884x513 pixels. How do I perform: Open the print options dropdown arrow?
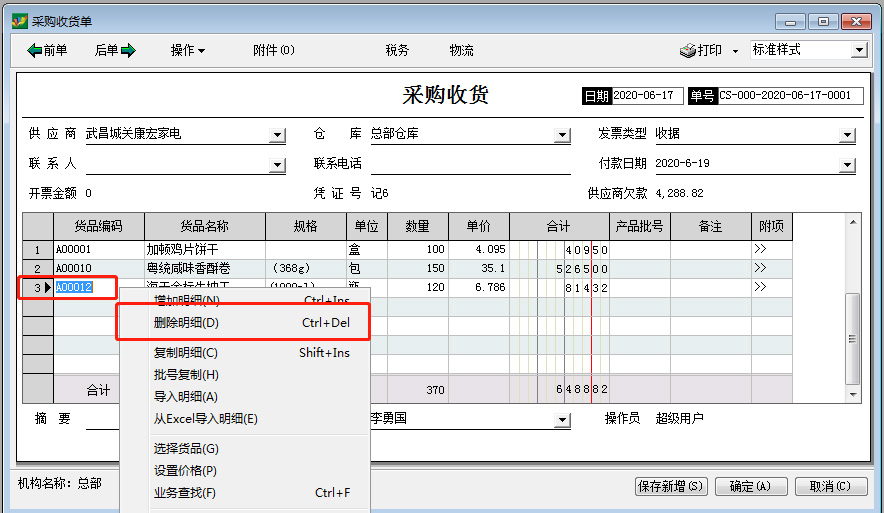[x=735, y=51]
